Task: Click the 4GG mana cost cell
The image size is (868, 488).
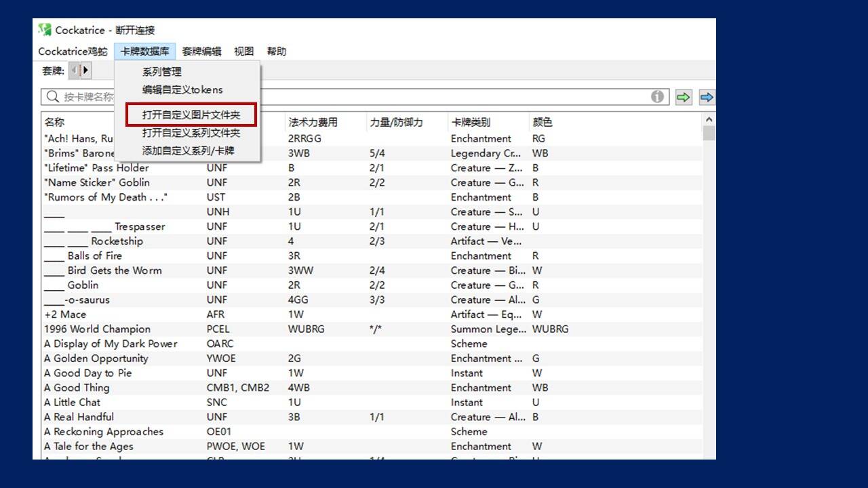Action: click(x=299, y=300)
